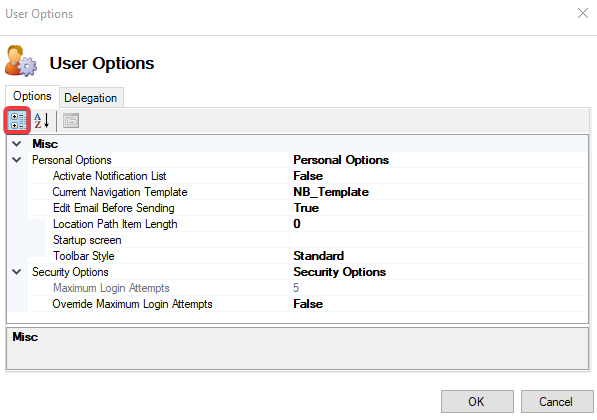
Task: Select the Current Navigation Template value NB_Template
Action: click(x=439, y=192)
